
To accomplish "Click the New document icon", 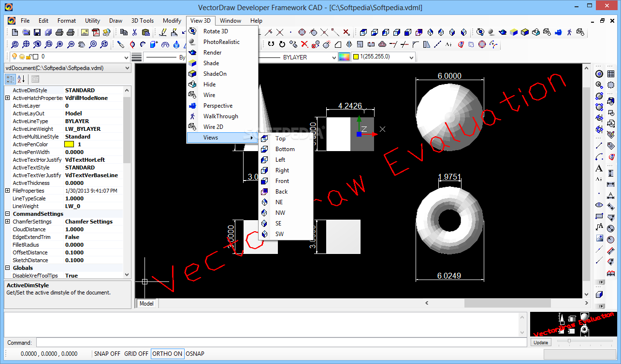I will [x=15, y=32].
